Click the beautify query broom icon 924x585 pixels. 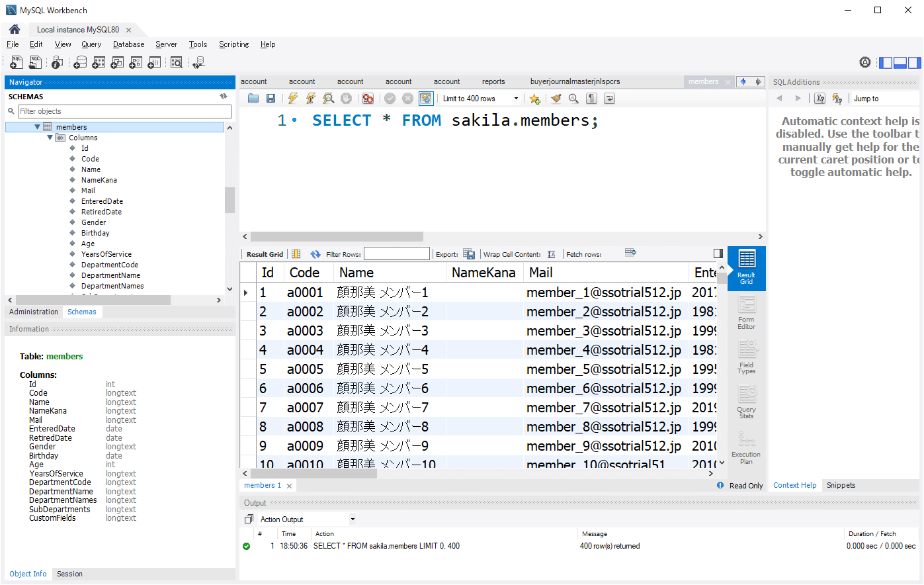tap(556, 99)
